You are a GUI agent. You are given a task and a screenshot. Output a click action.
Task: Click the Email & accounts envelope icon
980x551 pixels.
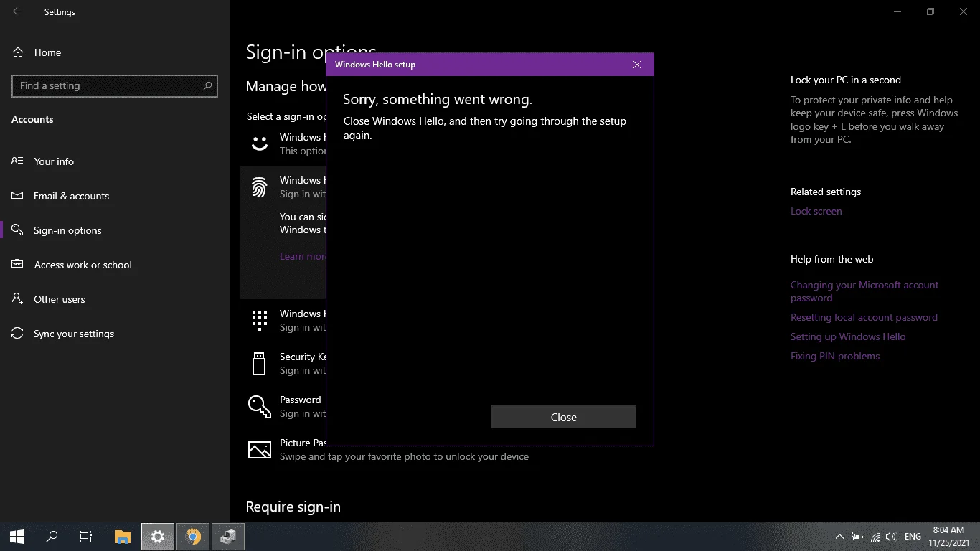pos(18,195)
